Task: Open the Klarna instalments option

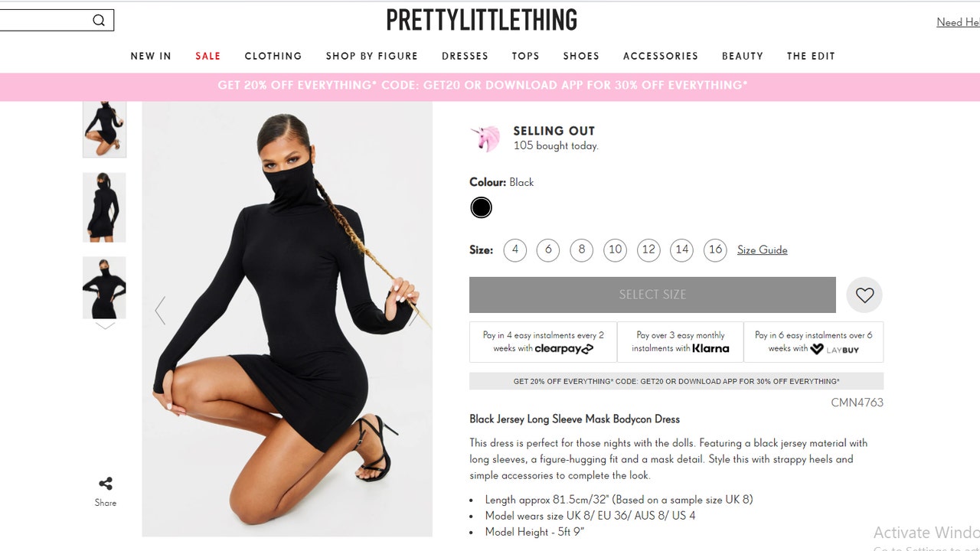Action: pos(680,342)
